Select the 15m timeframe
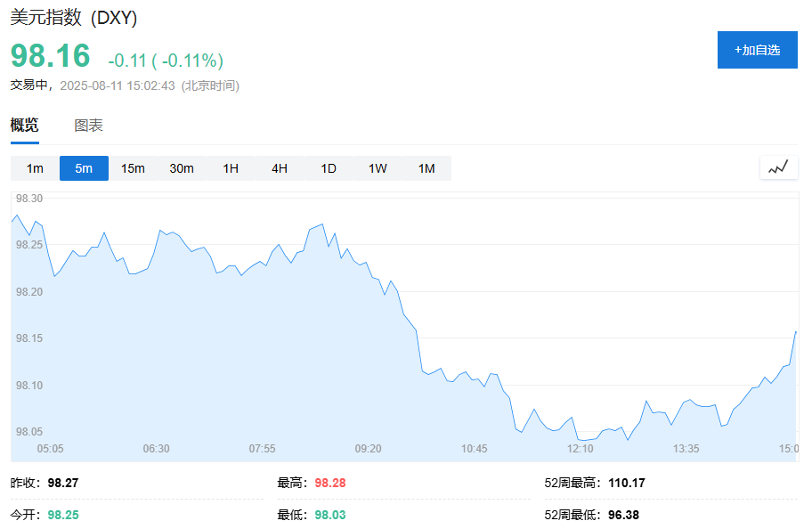 [133, 168]
